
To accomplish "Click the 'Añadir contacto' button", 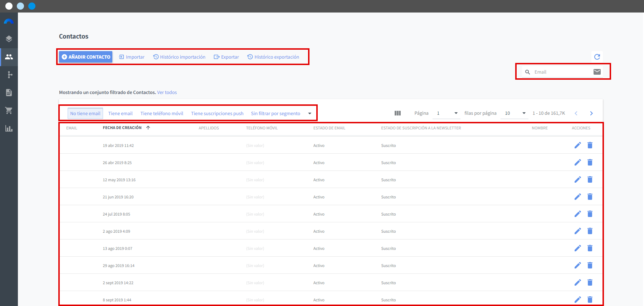I will 86,57.
